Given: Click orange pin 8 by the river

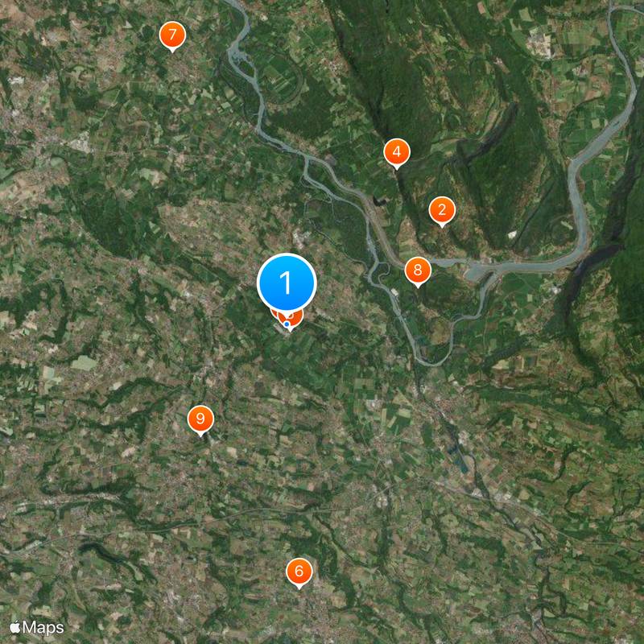Looking at the screenshot, I should [418, 270].
